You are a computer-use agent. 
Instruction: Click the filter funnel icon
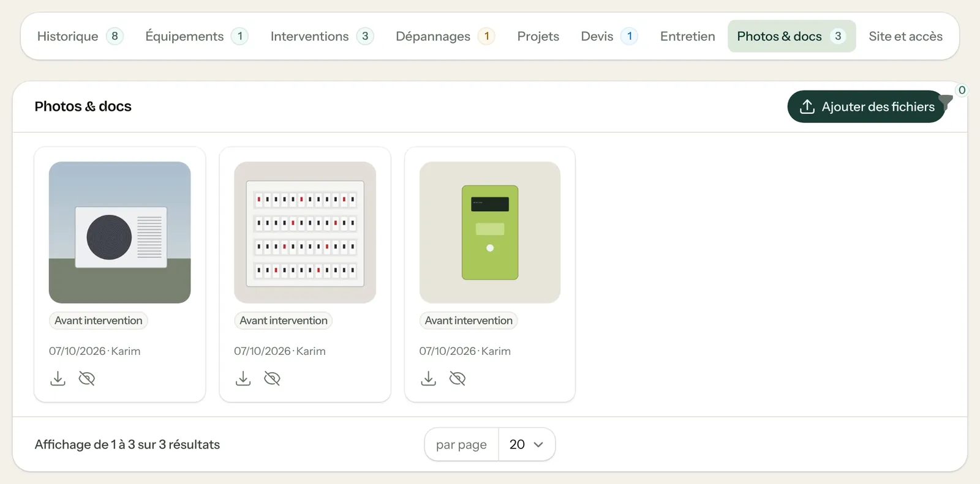click(946, 101)
